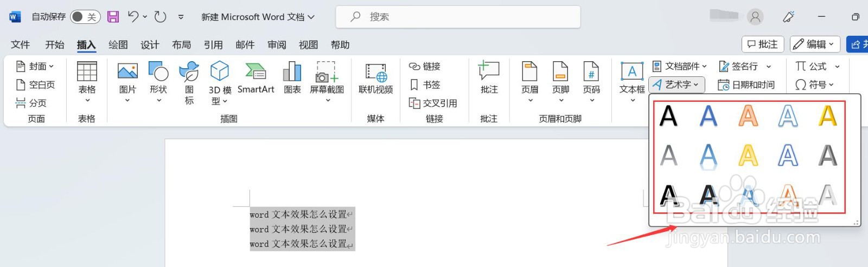
Task: Open the 表格 table insert menu
Action: click(87, 82)
